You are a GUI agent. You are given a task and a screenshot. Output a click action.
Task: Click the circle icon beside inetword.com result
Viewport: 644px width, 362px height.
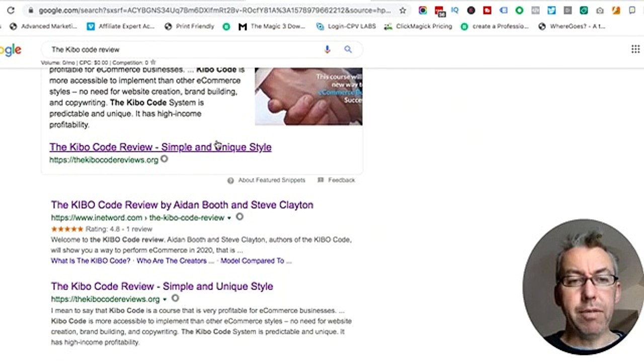[239, 217]
